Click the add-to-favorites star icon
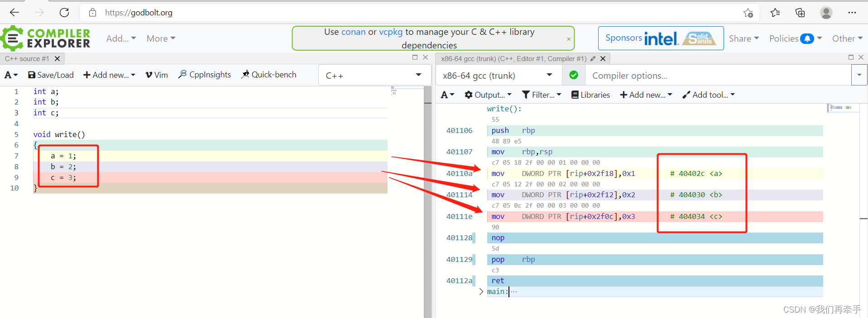Viewport: 868px width, 318px height. 748,13
